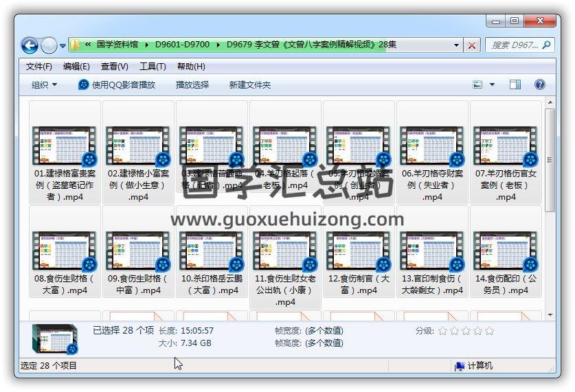Rate one star in 分级

coord(442,331)
